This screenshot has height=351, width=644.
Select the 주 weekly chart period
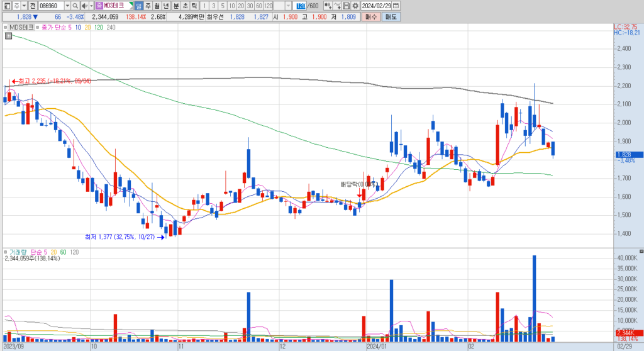point(148,6)
